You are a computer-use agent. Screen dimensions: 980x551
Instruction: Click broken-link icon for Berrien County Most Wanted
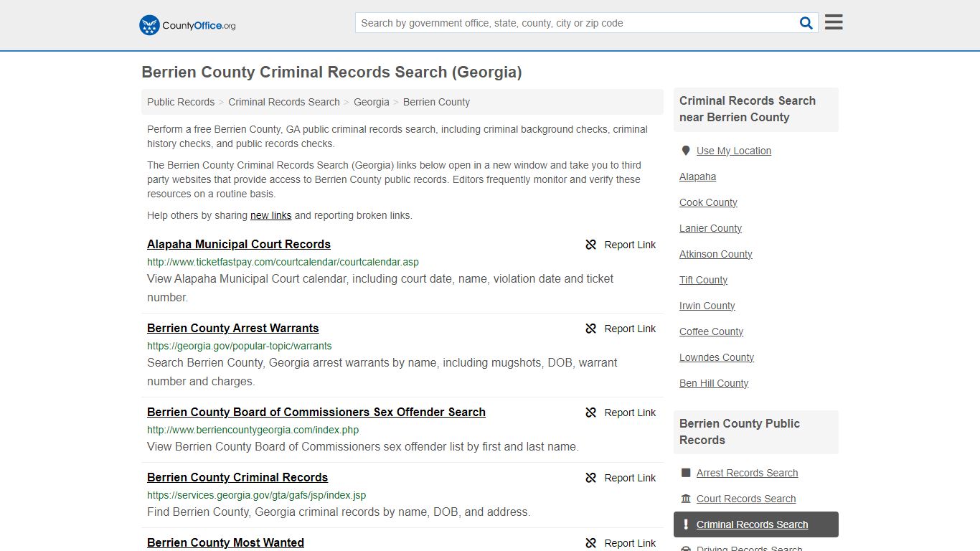tap(591, 543)
